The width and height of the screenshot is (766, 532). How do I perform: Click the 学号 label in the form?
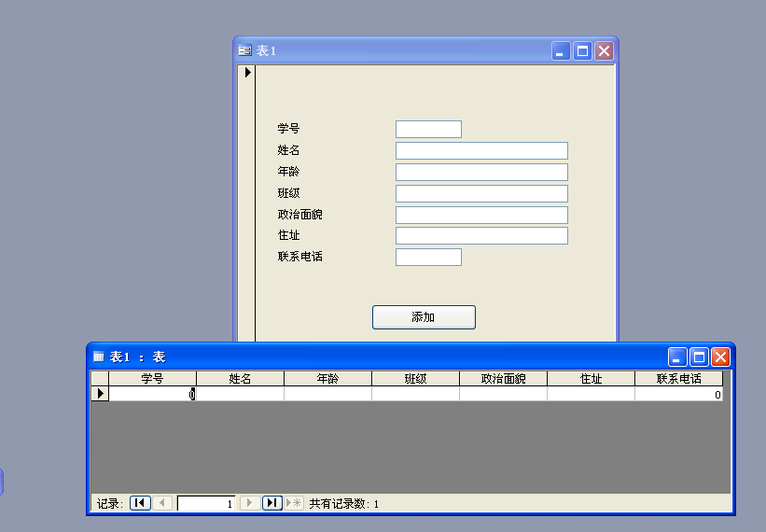pyautogui.click(x=288, y=129)
